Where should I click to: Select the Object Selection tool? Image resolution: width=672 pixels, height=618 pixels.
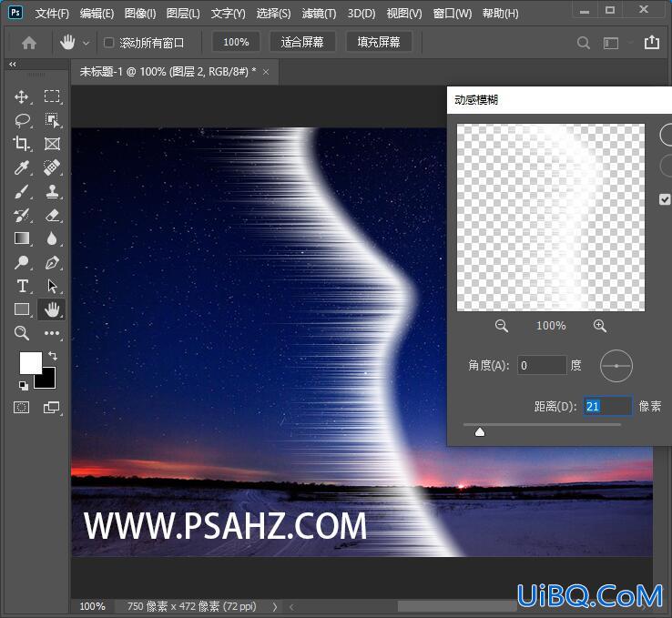pos(52,120)
